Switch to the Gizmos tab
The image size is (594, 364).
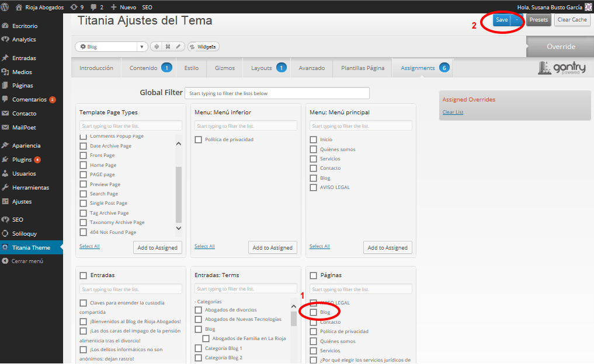click(225, 68)
